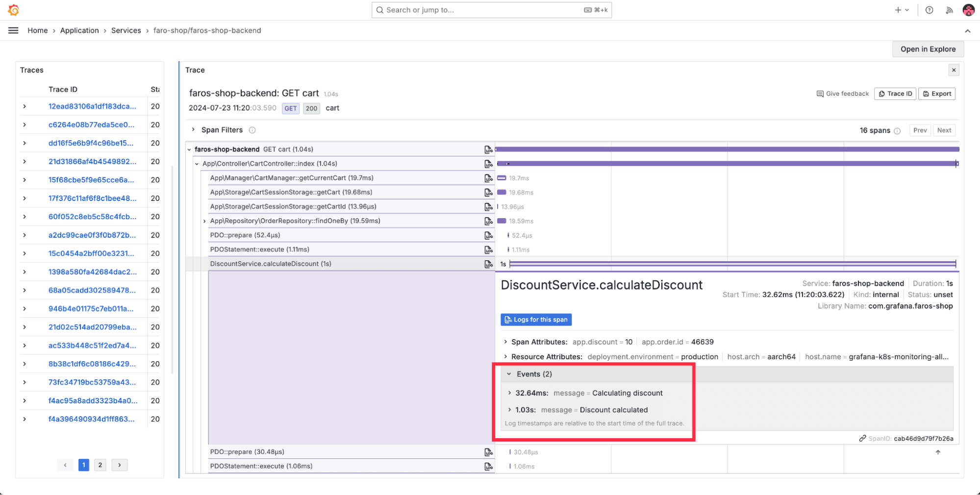Open the plus add-new dropdown
The width and height of the screenshot is (980, 495).
pyautogui.click(x=901, y=10)
